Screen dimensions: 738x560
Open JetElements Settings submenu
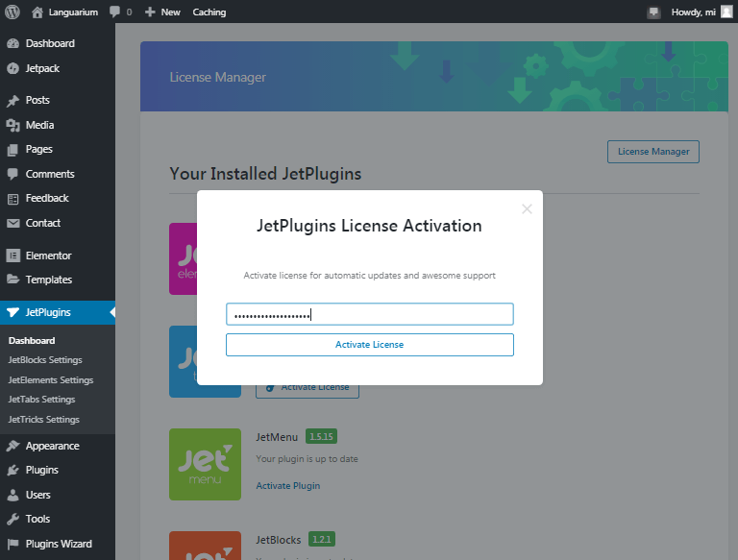pos(50,379)
